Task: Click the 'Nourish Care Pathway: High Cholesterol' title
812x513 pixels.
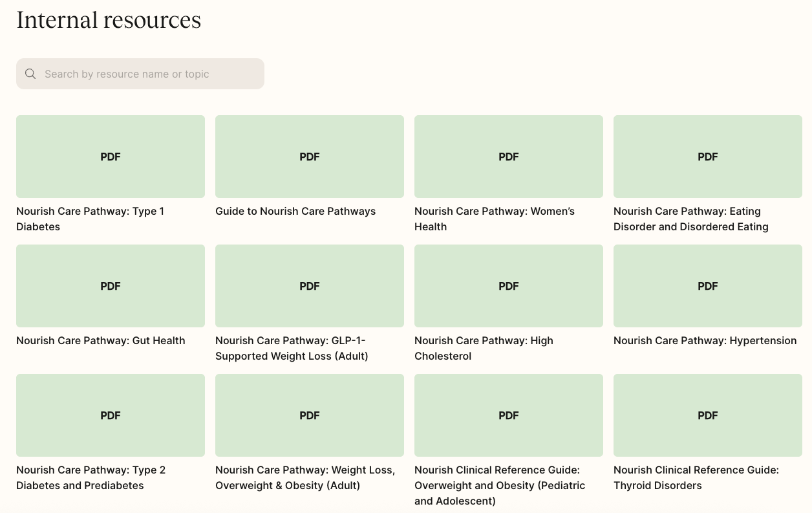Action: pos(484,348)
